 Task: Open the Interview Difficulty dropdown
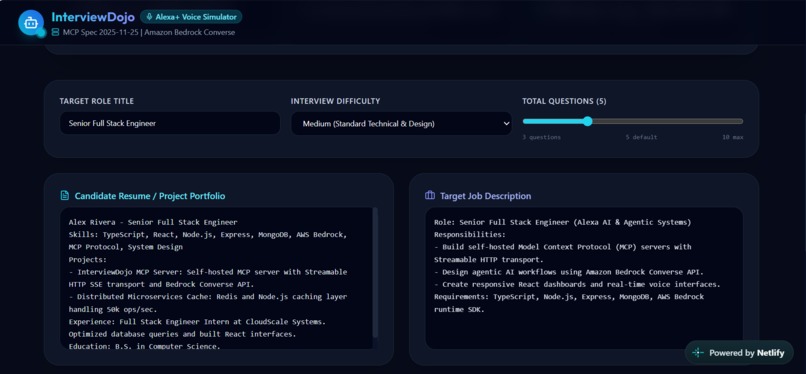tap(401, 124)
